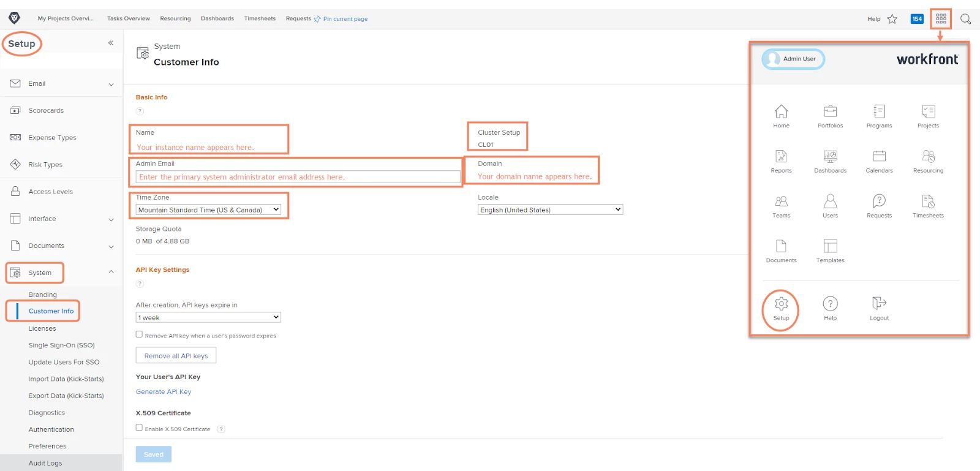Select Licenses under System
Image resolution: width=980 pixels, height=471 pixels.
click(42, 328)
